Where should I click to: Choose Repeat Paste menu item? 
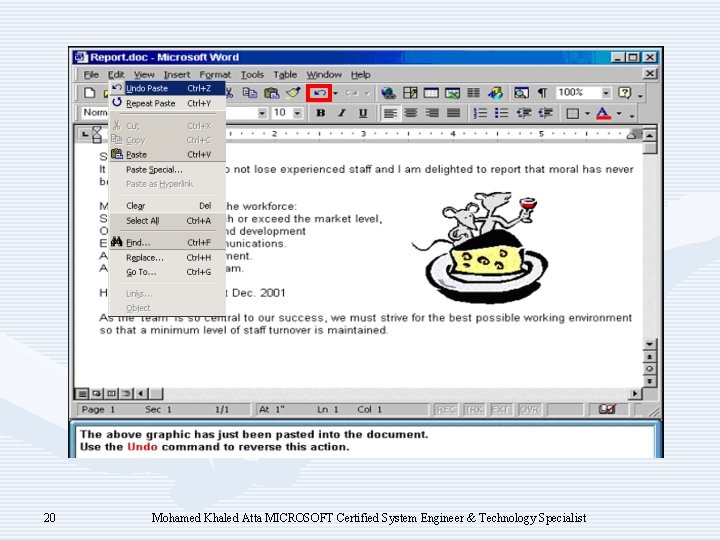click(168, 103)
